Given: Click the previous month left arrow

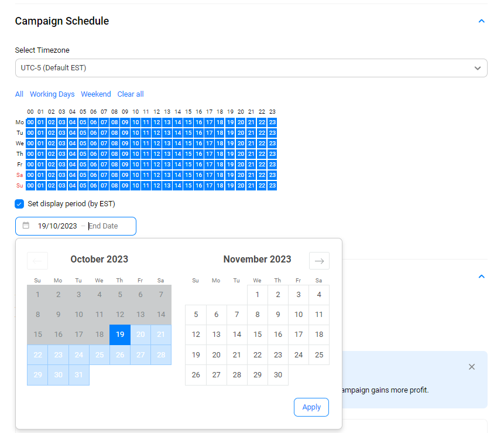Looking at the screenshot, I should (37, 261).
